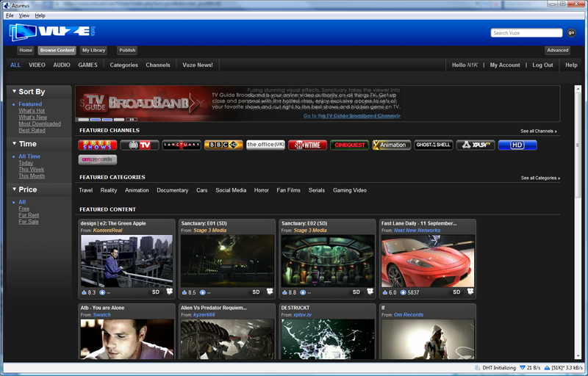Viewport: 588px width, 376px height.
Task: Jump to first banner slide indicator
Action: click(x=83, y=120)
